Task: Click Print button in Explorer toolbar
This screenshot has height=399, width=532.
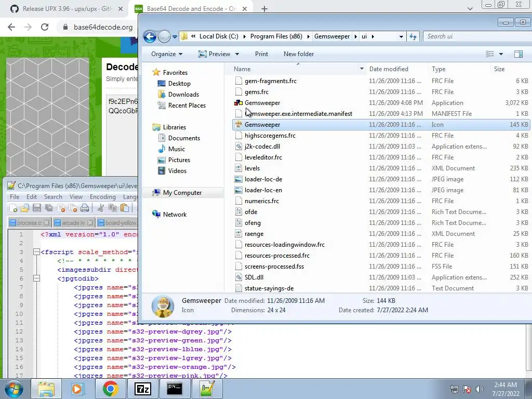Action: (261, 54)
